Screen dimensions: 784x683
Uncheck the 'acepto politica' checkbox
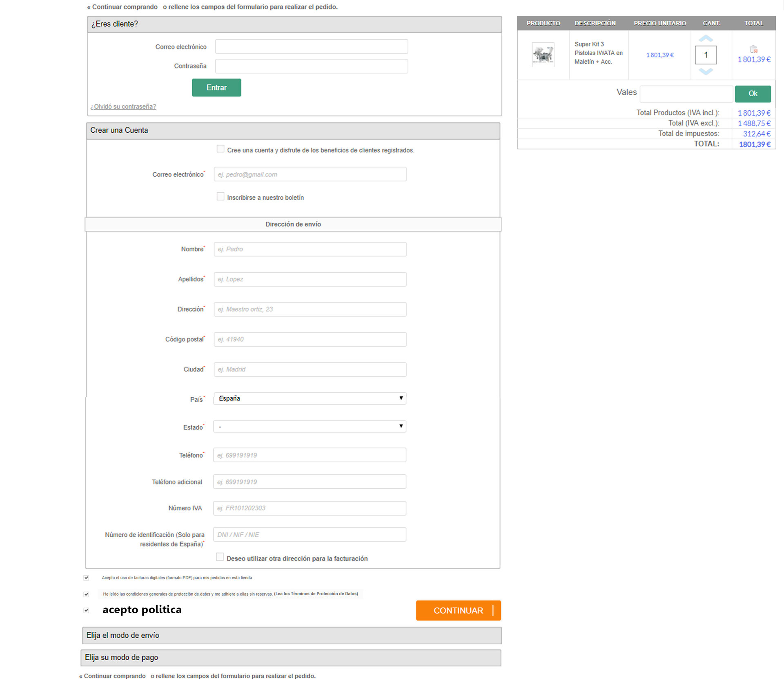pos(86,610)
